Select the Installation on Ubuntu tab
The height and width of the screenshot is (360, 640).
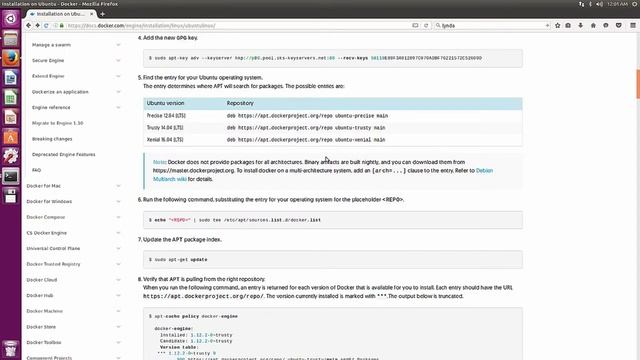[x=60, y=14]
